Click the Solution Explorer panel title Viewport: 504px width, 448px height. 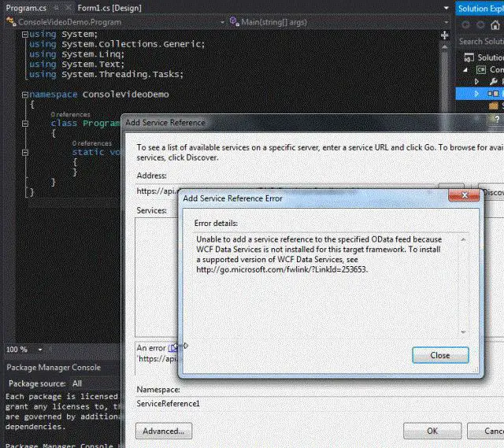(480, 9)
